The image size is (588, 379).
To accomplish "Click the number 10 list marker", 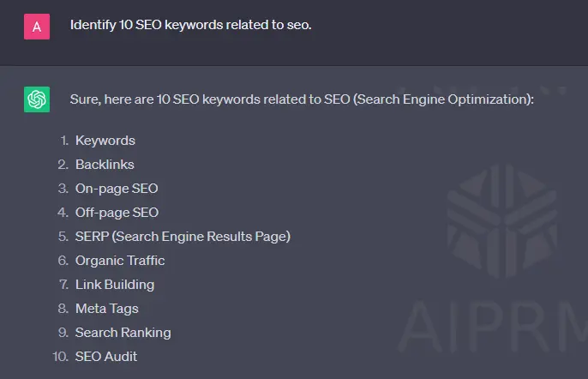I will pyautogui.click(x=60, y=357).
